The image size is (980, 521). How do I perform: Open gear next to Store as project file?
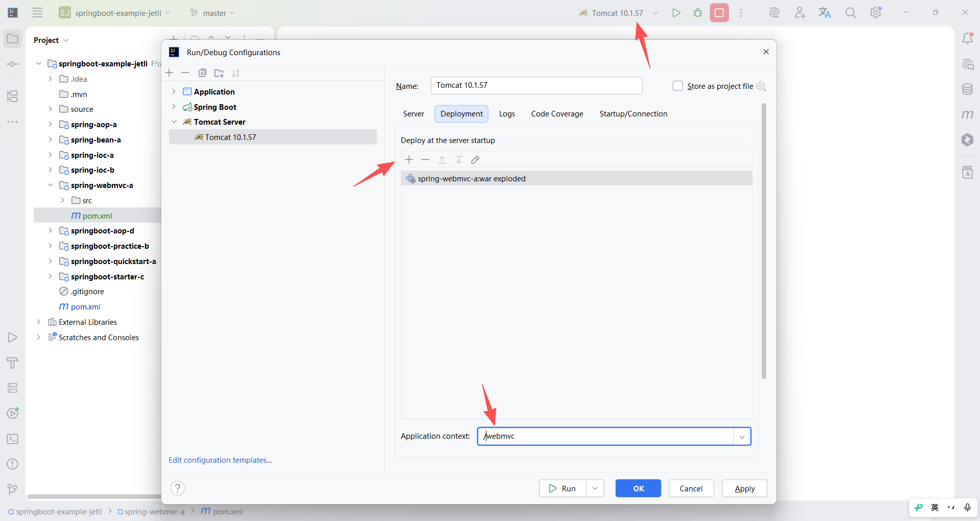[761, 86]
